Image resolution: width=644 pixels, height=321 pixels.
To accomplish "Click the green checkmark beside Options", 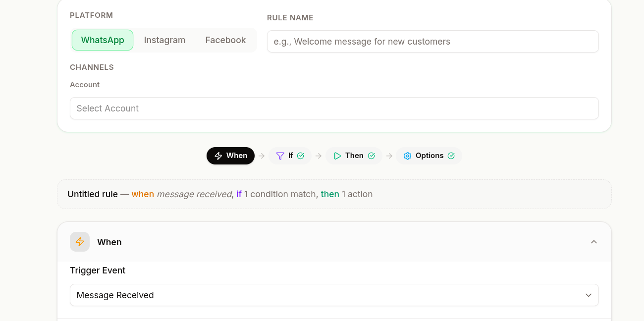I will click(451, 156).
